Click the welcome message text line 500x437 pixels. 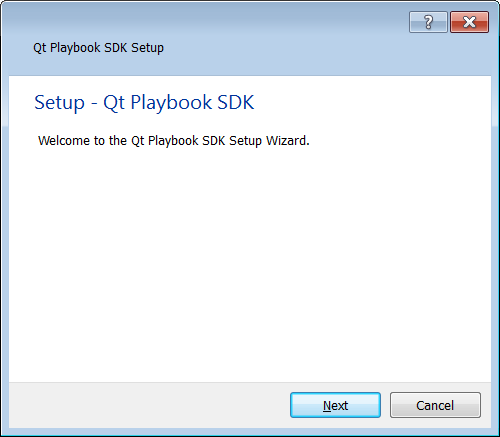(x=174, y=141)
